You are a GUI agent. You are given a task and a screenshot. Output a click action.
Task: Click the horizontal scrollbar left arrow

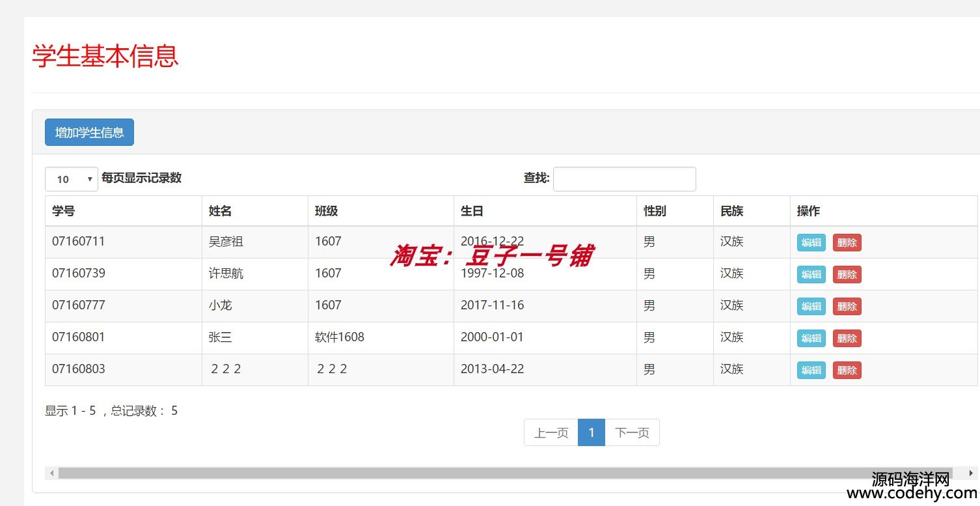coord(52,473)
